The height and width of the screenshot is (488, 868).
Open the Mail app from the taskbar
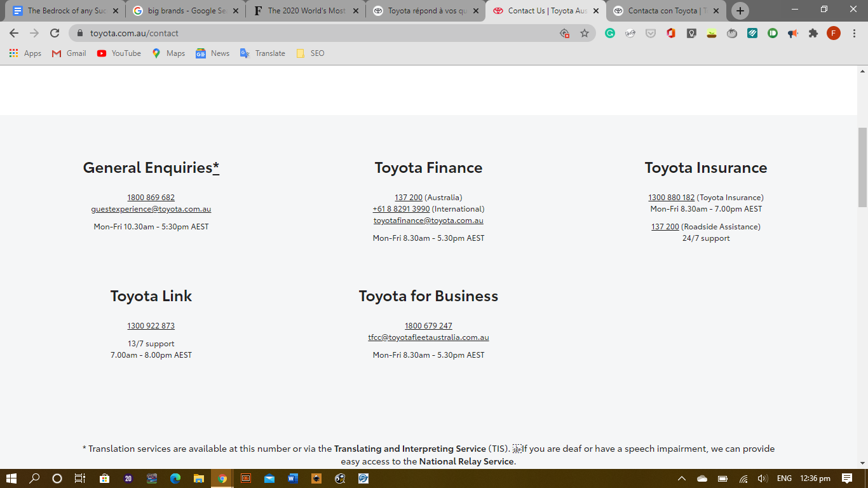[269, 478]
